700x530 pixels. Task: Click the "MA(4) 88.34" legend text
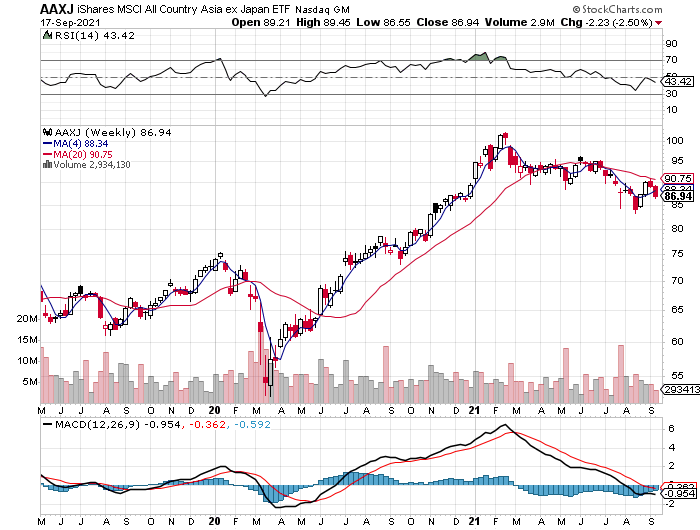(x=80, y=144)
